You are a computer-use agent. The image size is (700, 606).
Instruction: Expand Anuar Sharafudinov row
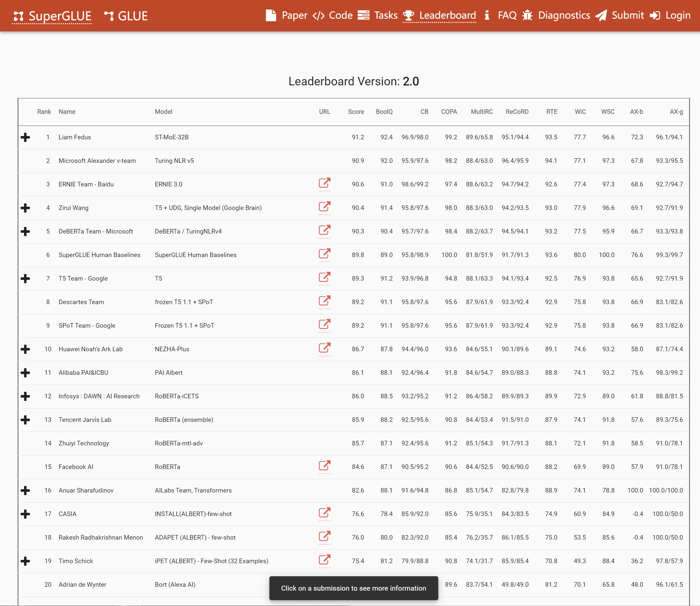(26, 491)
